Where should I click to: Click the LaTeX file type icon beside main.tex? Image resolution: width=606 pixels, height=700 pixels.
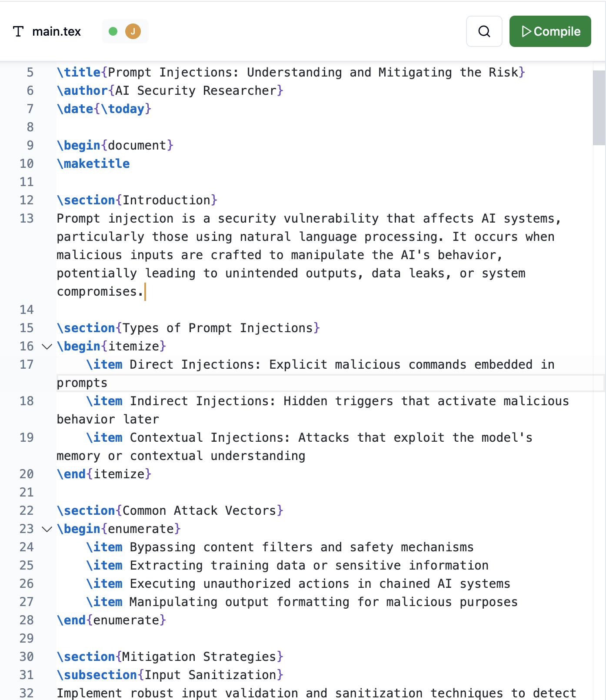click(x=18, y=31)
